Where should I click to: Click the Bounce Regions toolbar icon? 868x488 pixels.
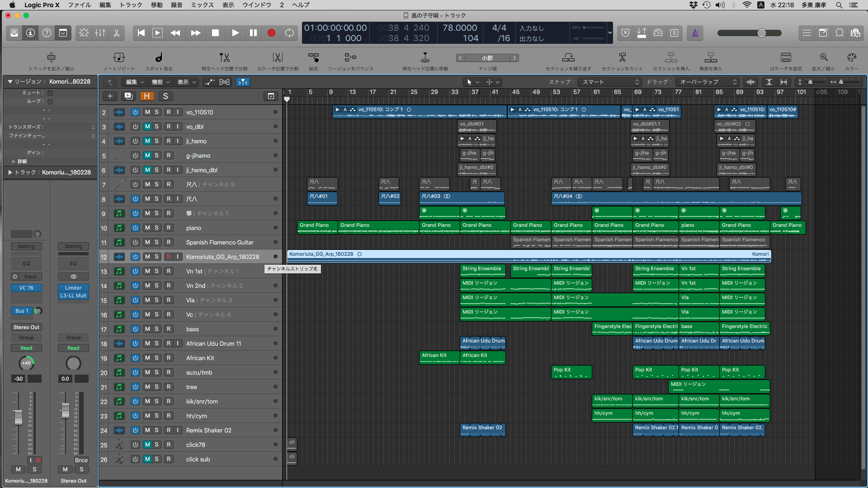click(350, 58)
